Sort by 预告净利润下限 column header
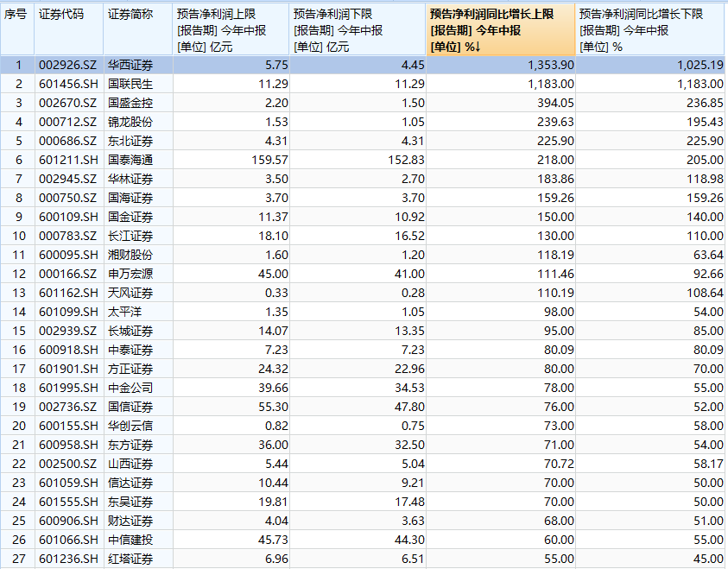 (358, 29)
